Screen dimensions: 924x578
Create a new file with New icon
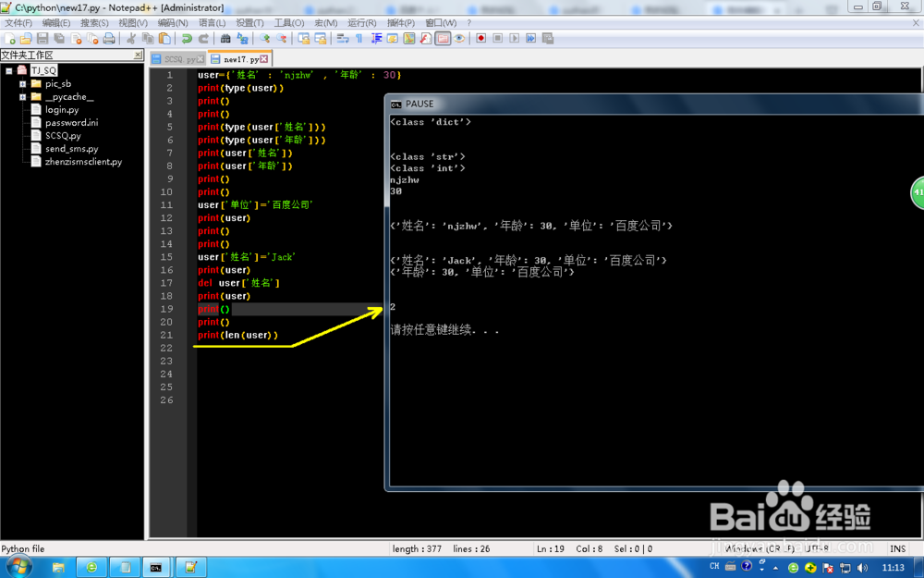12,39
